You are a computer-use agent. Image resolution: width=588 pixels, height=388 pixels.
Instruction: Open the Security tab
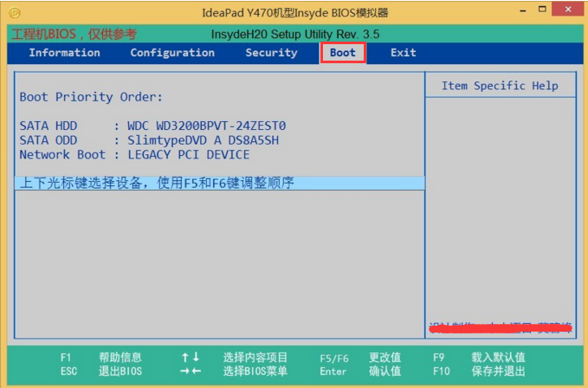[x=271, y=53]
